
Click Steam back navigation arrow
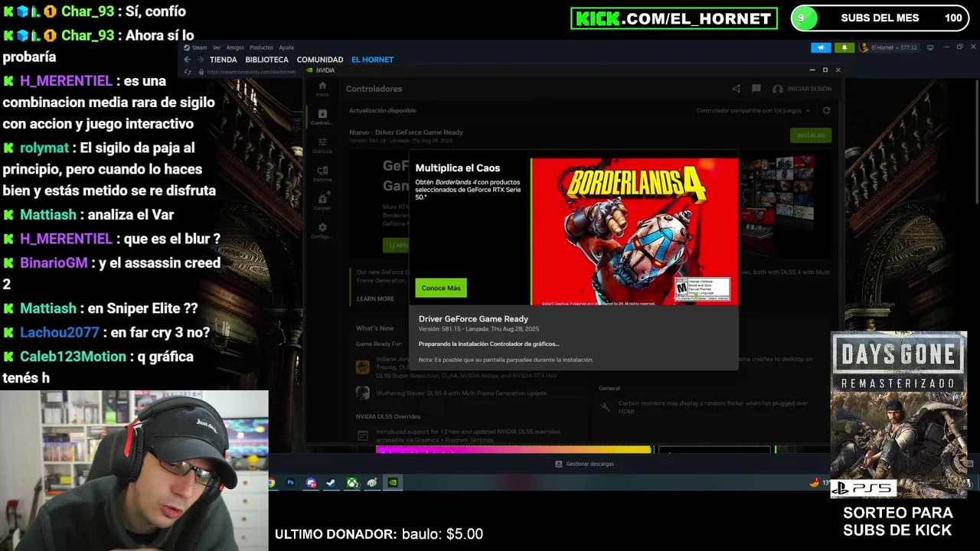188,60
